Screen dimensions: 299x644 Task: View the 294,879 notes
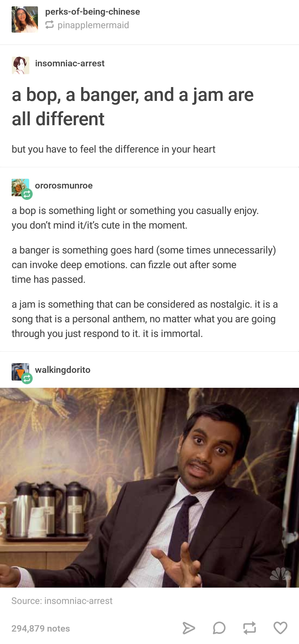(41, 629)
